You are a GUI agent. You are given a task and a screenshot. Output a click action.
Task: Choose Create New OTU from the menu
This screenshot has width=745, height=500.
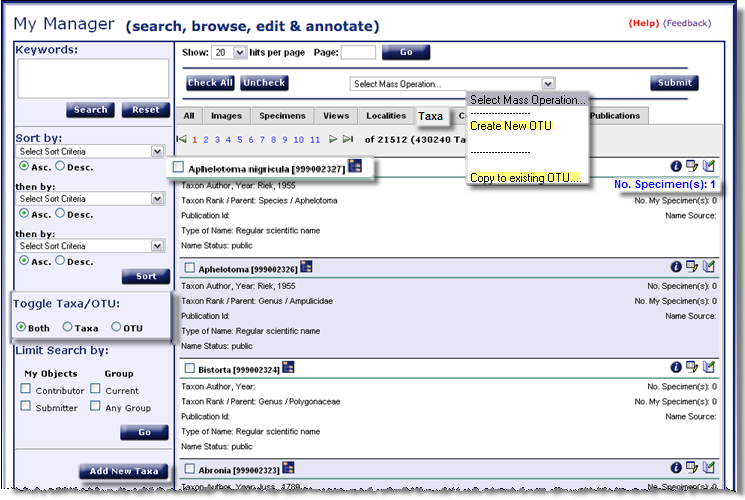(510, 126)
